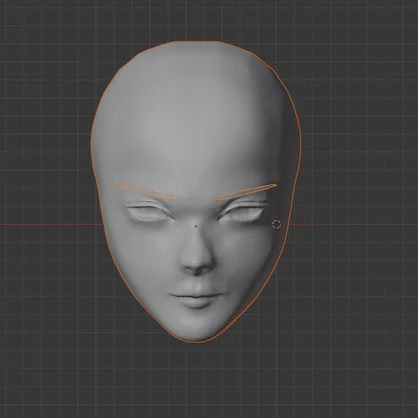The width and height of the screenshot is (418, 418).
Task: Click the orange origin dot between the eyes
Action: (x=196, y=226)
